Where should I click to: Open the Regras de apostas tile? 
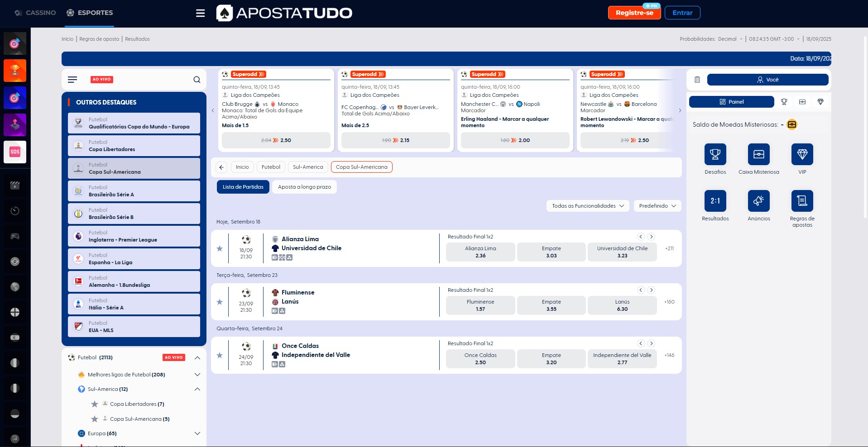802,201
